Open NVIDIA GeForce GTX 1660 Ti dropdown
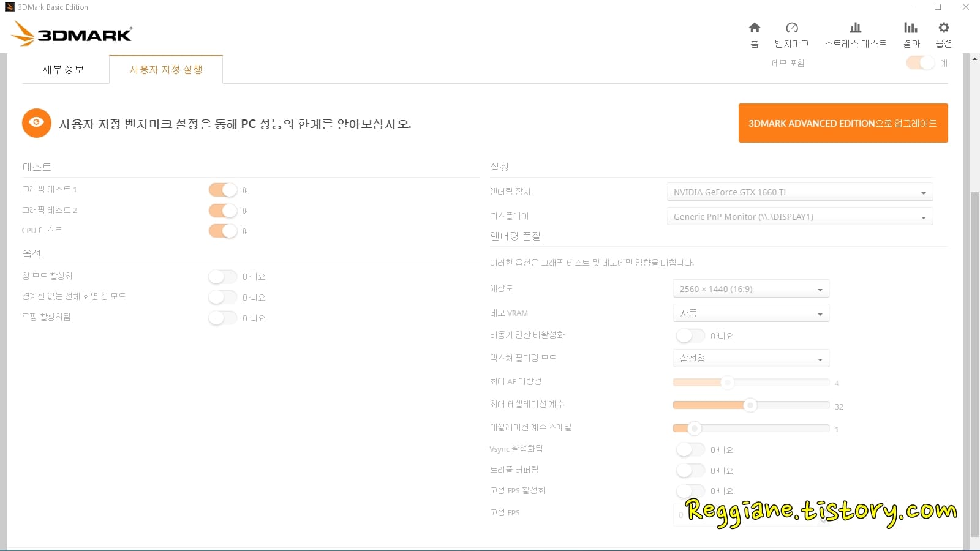 click(800, 192)
